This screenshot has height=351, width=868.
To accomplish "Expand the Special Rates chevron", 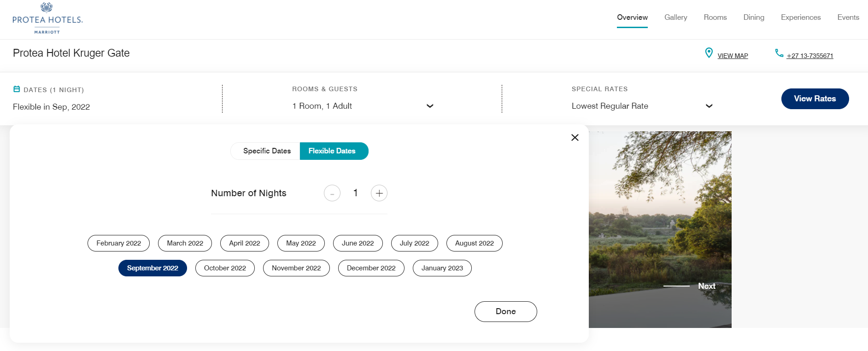I will click(x=709, y=106).
